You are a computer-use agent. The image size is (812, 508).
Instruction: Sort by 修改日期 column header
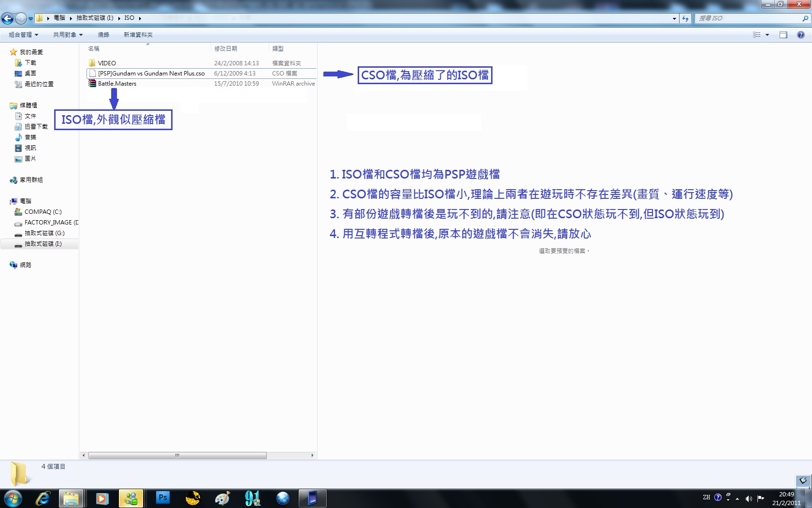point(226,49)
